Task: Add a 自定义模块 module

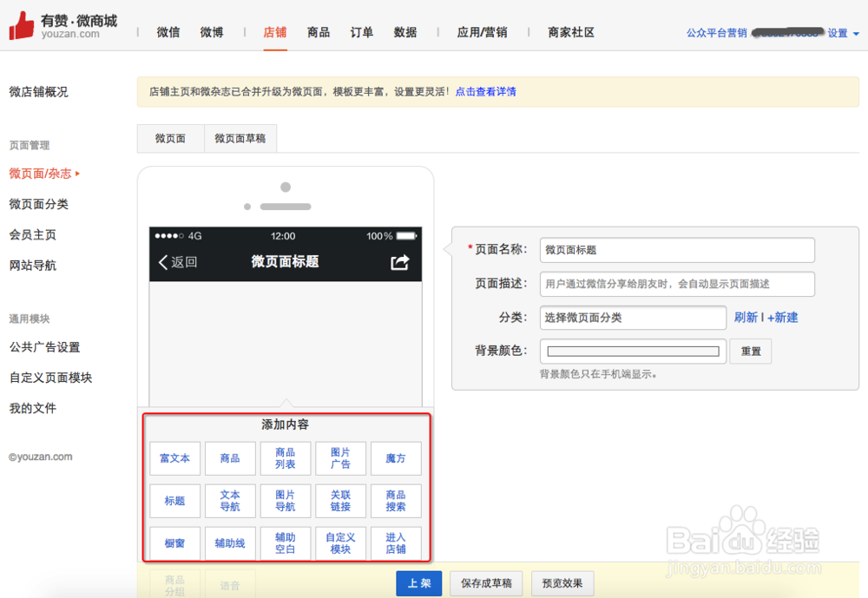Action: [x=341, y=543]
